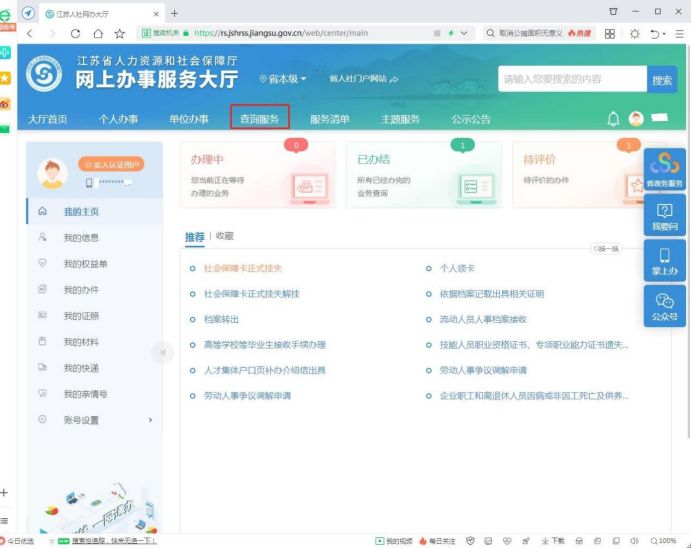Open the 社会保障卡正式挂失解挂 link
This screenshot has width=691, height=548.
(x=252, y=294)
